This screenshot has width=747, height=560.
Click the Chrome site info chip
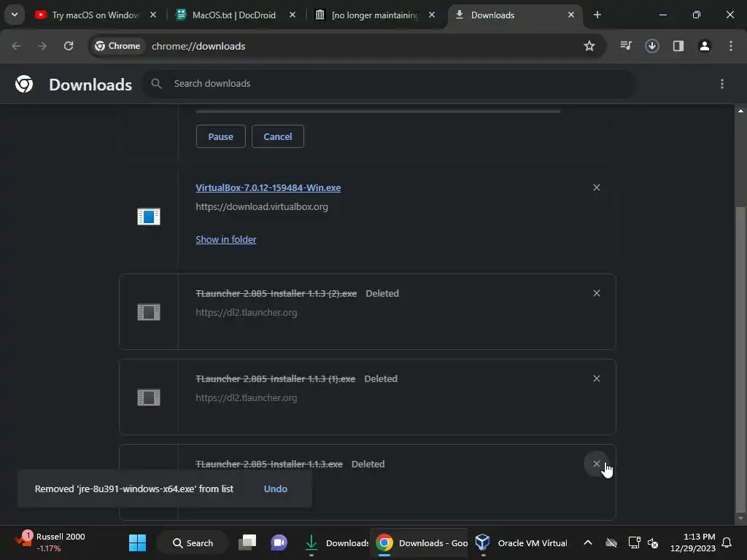point(117,46)
